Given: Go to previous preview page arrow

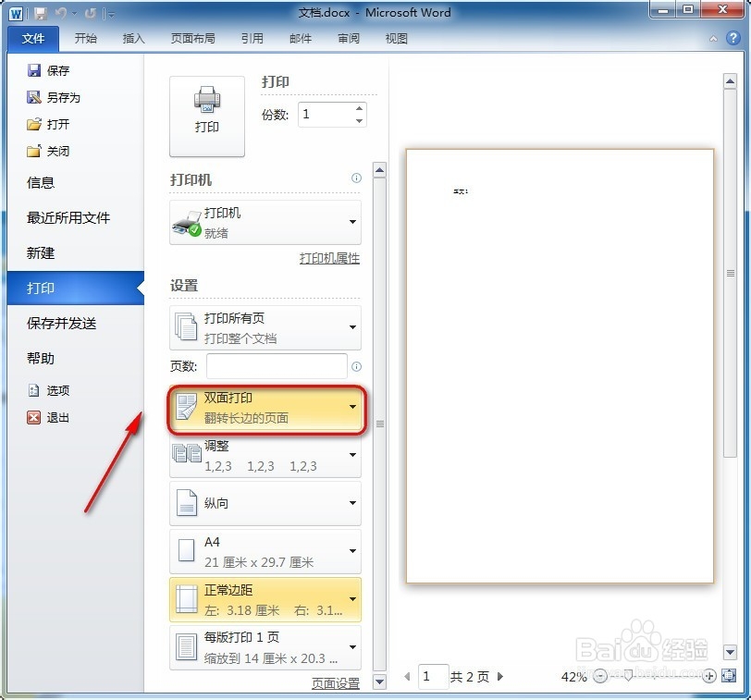Looking at the screenshot, I should tap(408, 677).
